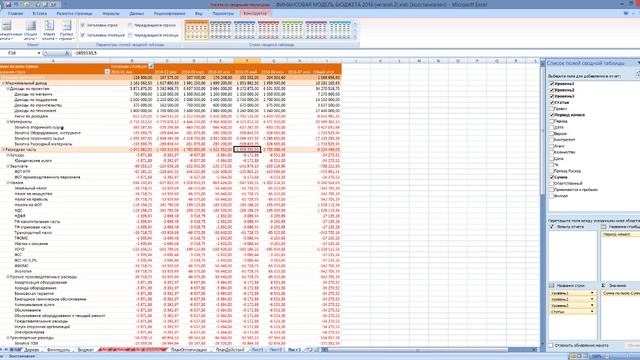Switch to Normal view in the status bar

point(574,356)
